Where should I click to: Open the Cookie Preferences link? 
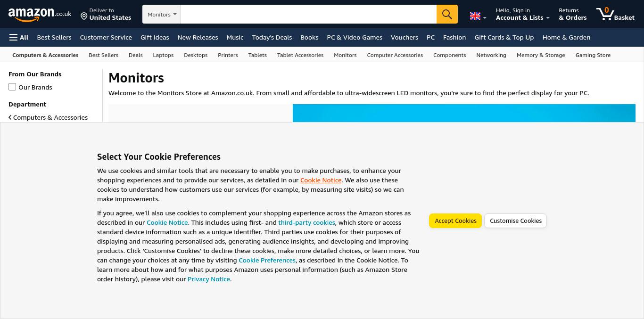[x=267, y=260]
